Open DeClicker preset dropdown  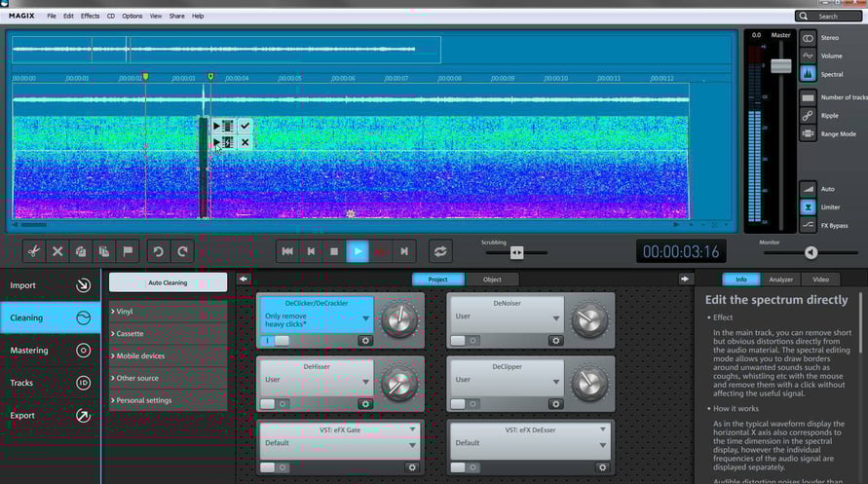(366, 318)
